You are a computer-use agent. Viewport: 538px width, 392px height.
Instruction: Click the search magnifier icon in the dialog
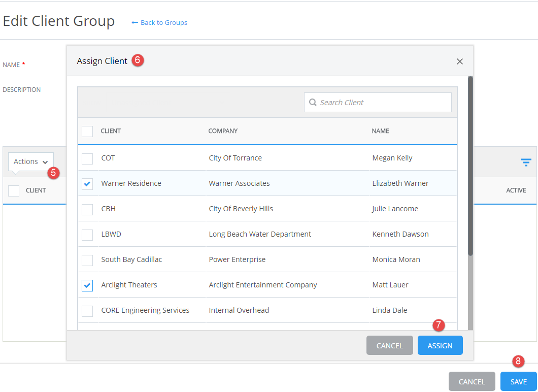click(x=313, y=102)
